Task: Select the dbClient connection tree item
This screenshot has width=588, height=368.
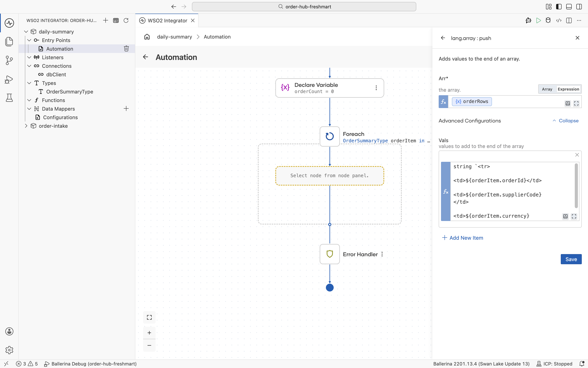Action: click(56, 74)
